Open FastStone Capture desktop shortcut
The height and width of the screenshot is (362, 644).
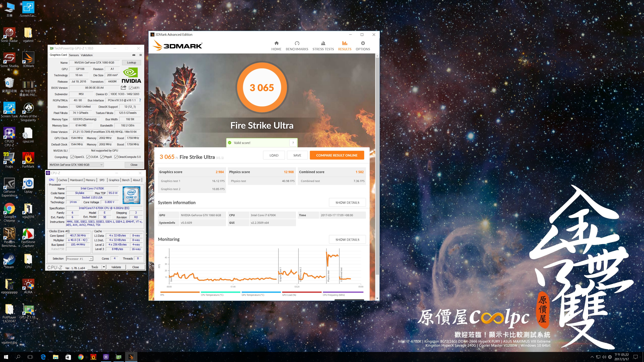pyautogui.click(x=28, y=238)
